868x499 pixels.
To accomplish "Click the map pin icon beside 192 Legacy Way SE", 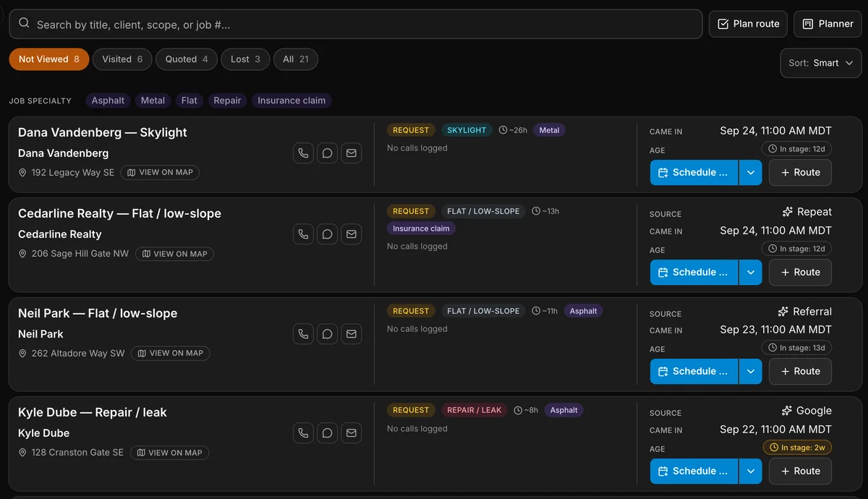I will [22, 173].
